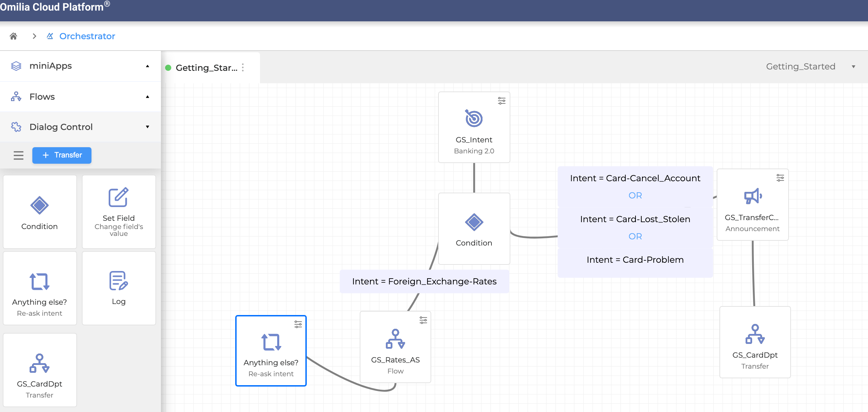Select the Anything else? palette card
Screen dimensions: 868x412
tap(40, 288)
